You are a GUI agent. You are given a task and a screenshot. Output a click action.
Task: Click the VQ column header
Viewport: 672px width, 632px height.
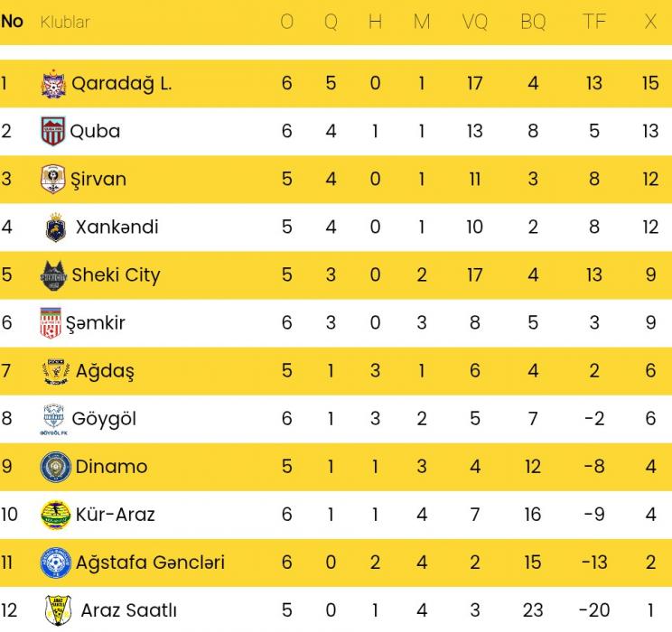475,22
